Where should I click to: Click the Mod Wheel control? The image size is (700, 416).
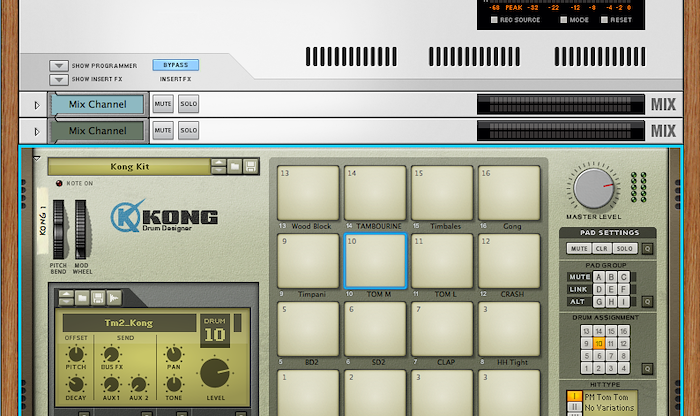(80, 229)
